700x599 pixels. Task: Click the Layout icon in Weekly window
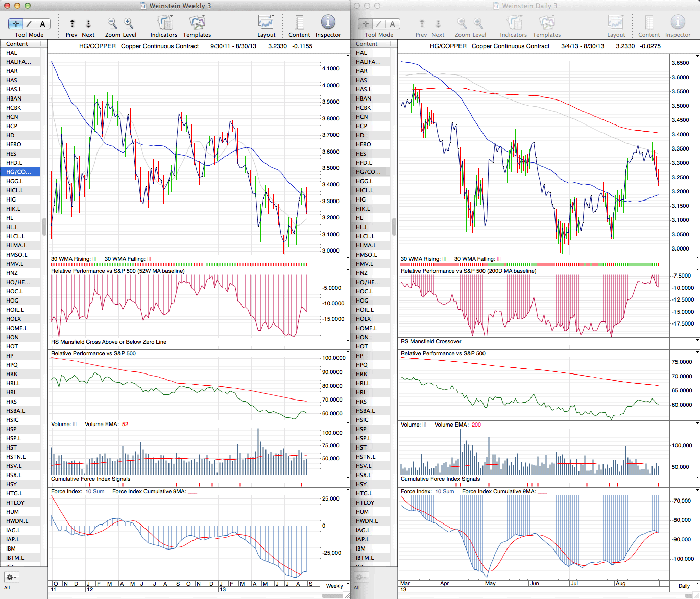pos(266,23)
